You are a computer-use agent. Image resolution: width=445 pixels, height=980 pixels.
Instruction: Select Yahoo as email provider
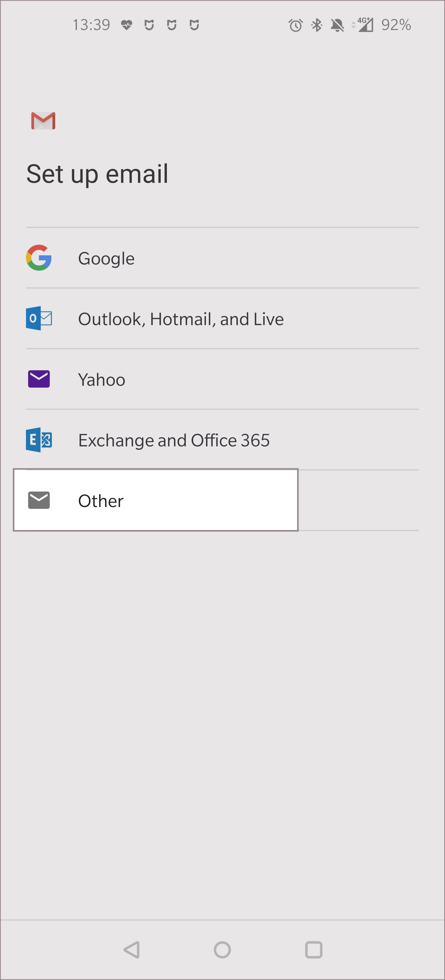(101, 380)
